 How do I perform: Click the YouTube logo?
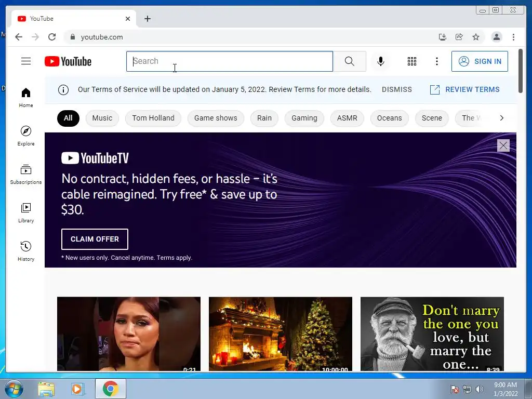(x=68, y=61)
